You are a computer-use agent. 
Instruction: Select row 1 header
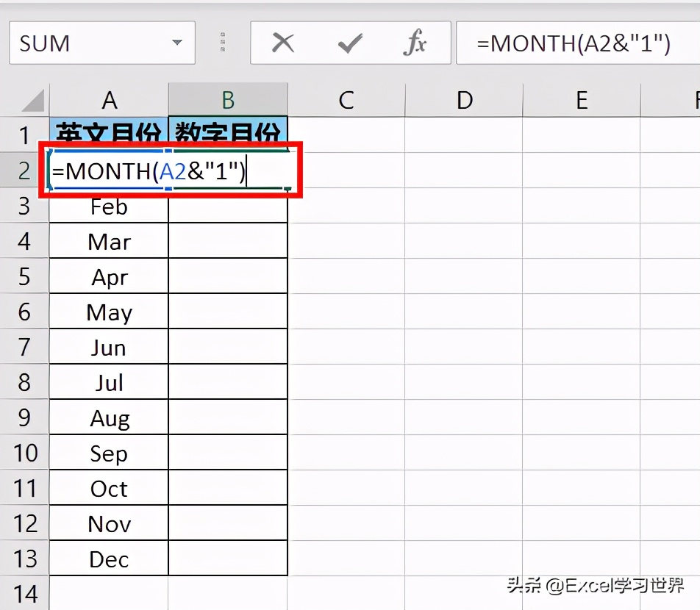pos(24,134)
